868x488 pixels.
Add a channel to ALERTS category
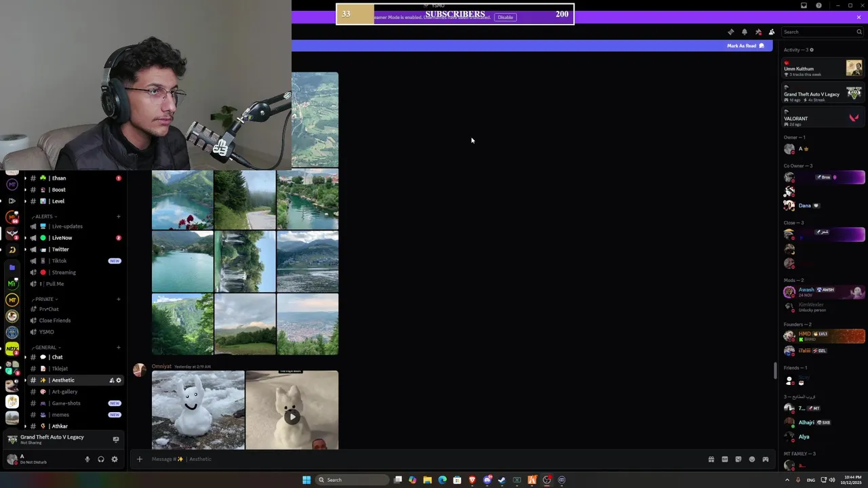coord(118,217)
